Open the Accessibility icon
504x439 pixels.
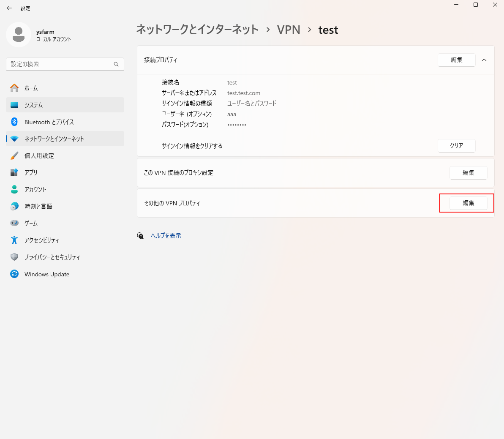(x=14, y=240)
